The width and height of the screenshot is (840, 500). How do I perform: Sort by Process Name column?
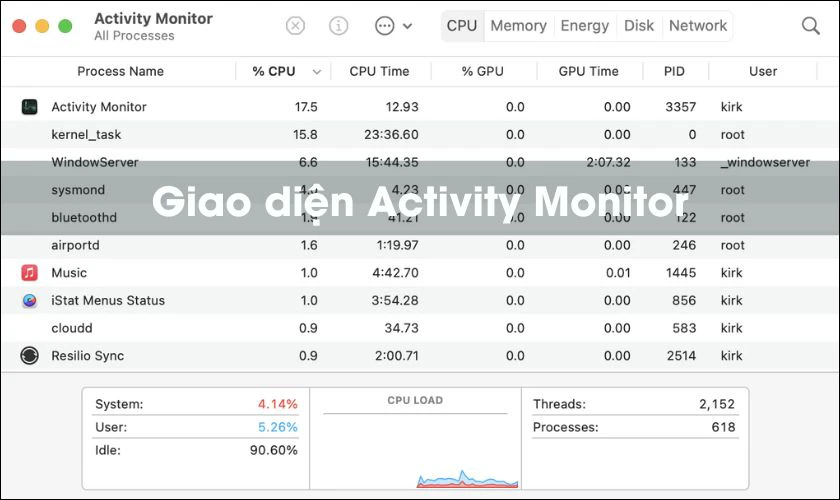point(121,71)
